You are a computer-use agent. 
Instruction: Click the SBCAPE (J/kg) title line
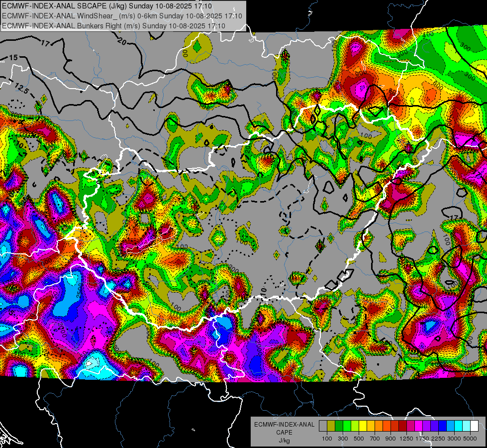pos(107,6)
